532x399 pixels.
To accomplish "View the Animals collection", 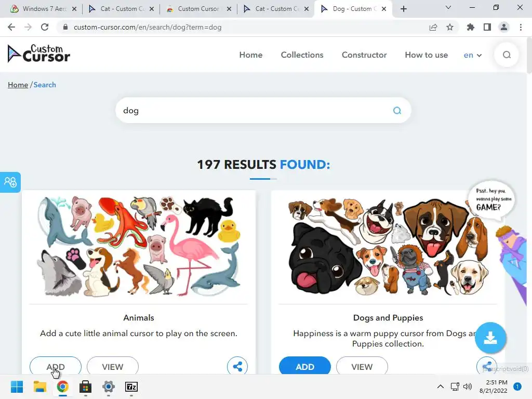I will click(113, 366).
